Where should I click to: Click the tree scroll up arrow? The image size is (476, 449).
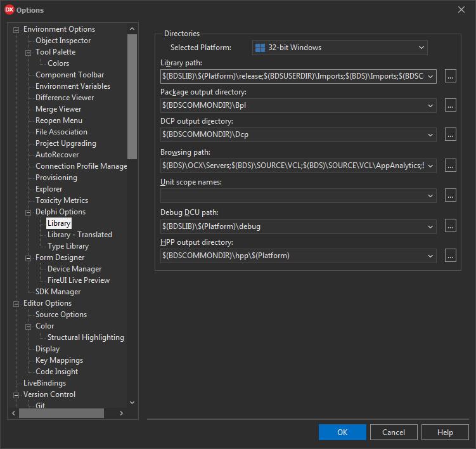coord(132,29)
